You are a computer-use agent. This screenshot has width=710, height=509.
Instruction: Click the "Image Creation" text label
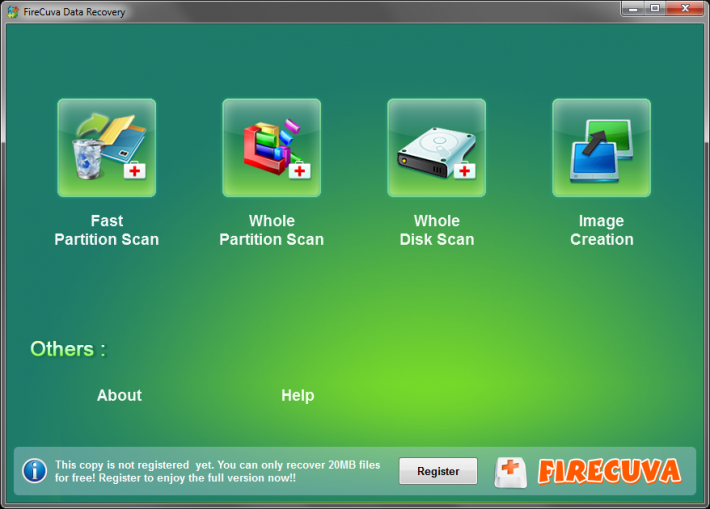pos(602,230)
